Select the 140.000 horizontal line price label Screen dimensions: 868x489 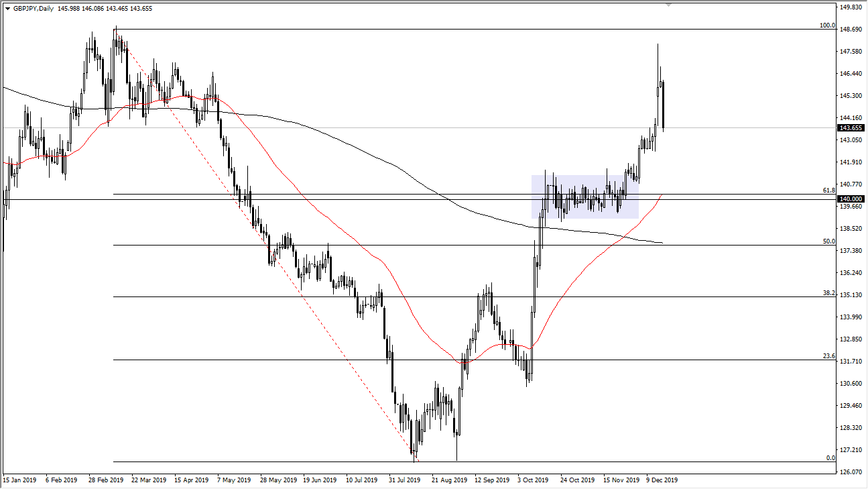[849, 199]
